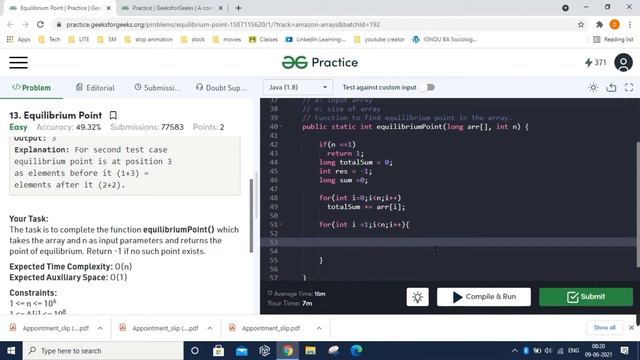Expand options for Appointment_slip.pdf download
This screenshot has height=360, width=640.
[x=319, y=328]
